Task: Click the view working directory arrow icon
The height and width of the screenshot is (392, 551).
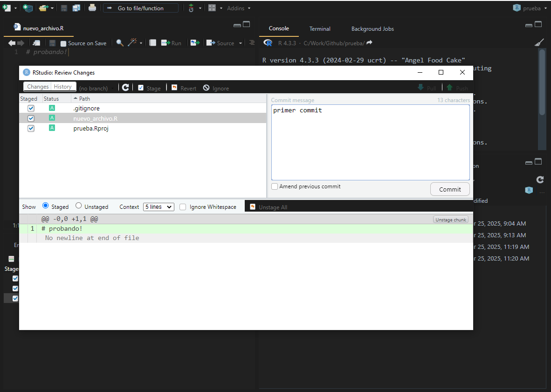Action: click(369, 42)
